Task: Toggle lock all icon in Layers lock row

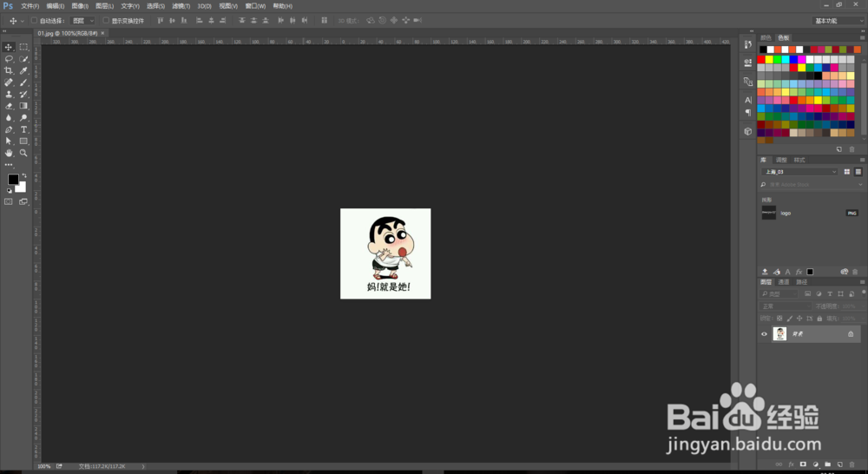Action: pyautogui.click(x=819, y=319)
